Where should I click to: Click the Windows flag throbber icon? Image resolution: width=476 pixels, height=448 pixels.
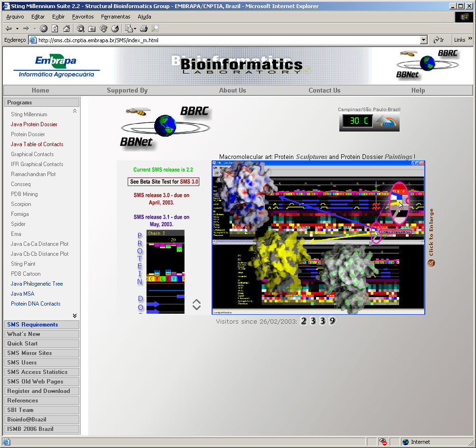point(464,17)
